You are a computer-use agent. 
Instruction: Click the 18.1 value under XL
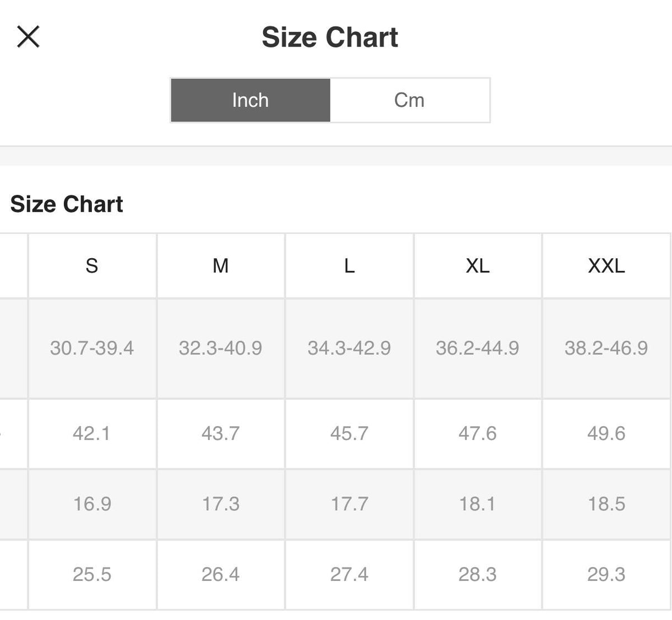click(x=478, y=504)
